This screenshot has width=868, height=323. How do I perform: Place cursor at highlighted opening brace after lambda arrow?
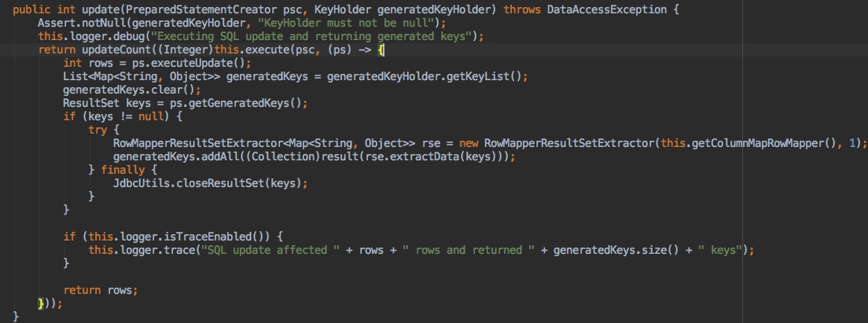[x=381, y=50]
